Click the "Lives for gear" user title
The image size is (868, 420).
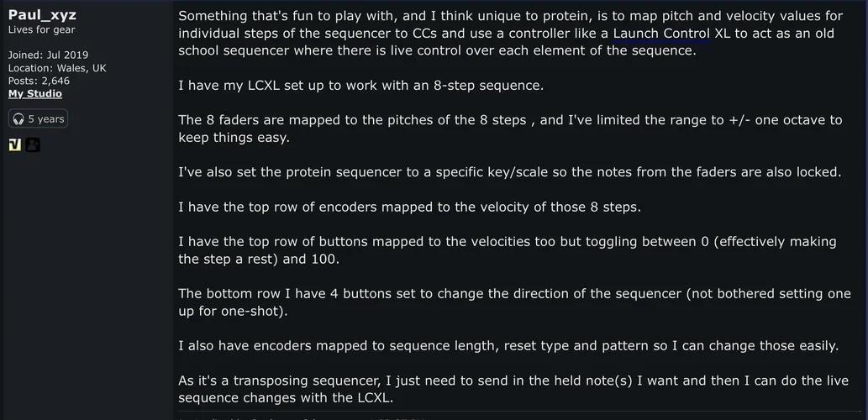(41, 30)
